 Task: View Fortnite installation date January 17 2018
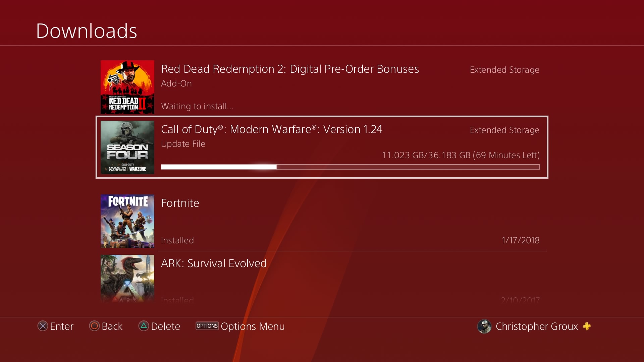pyautogui.click(x=520, y=240)
